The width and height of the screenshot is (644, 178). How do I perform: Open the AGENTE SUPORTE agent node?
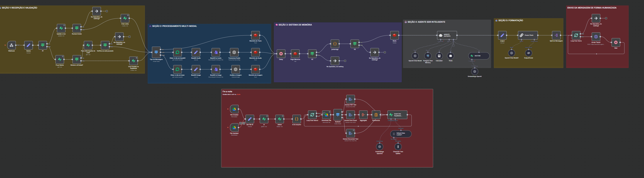pyautogui.click(x=447, y=35)
